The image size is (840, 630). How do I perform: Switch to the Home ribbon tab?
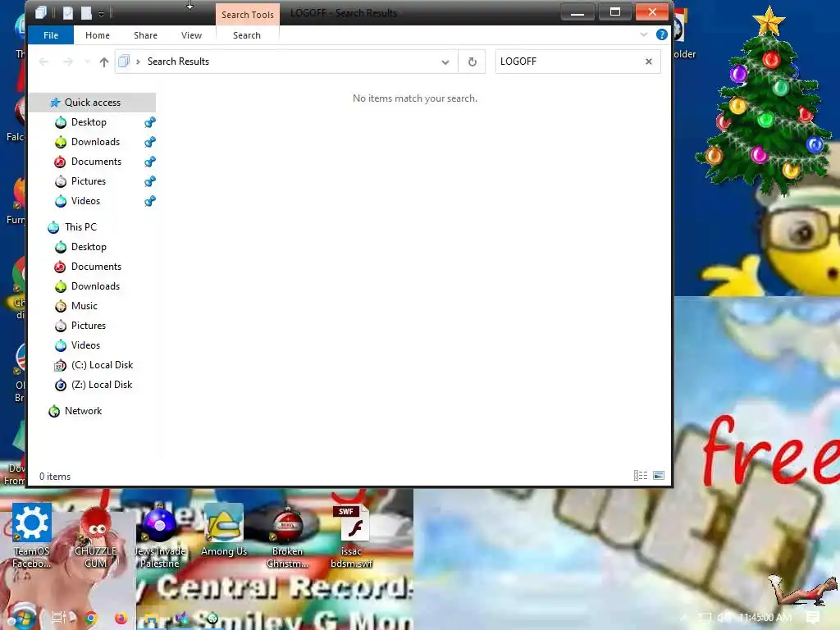(98, 35)
